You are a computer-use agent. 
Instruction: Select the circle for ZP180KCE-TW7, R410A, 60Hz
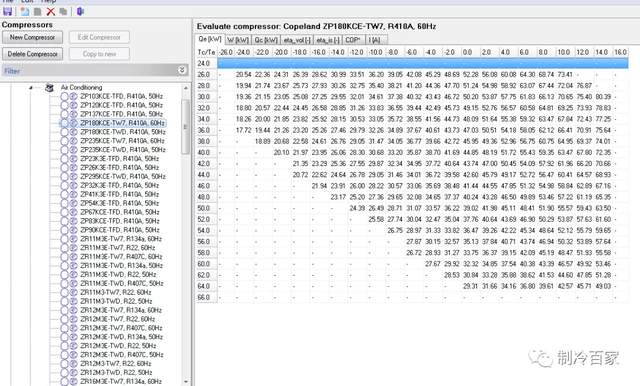[x=64, y=123]
